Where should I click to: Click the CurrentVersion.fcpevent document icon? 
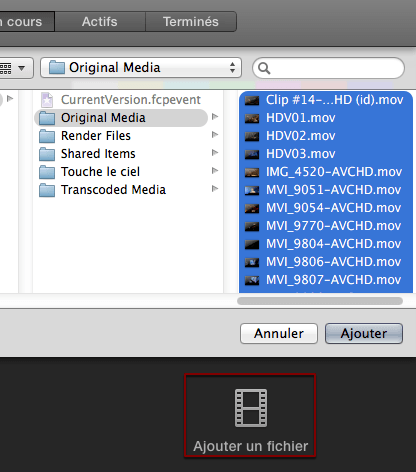pos(47,100)
